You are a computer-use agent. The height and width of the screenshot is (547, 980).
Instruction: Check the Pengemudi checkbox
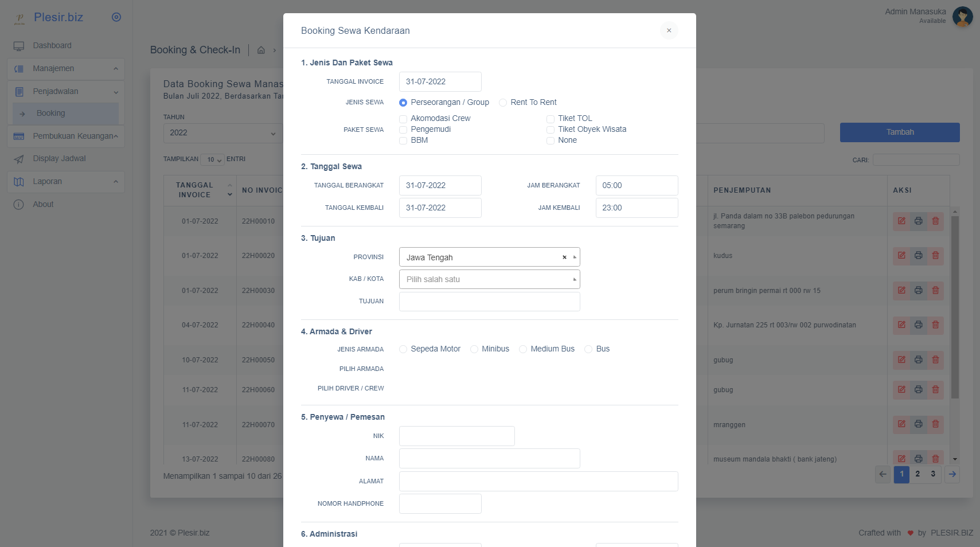tap(403, 130)
